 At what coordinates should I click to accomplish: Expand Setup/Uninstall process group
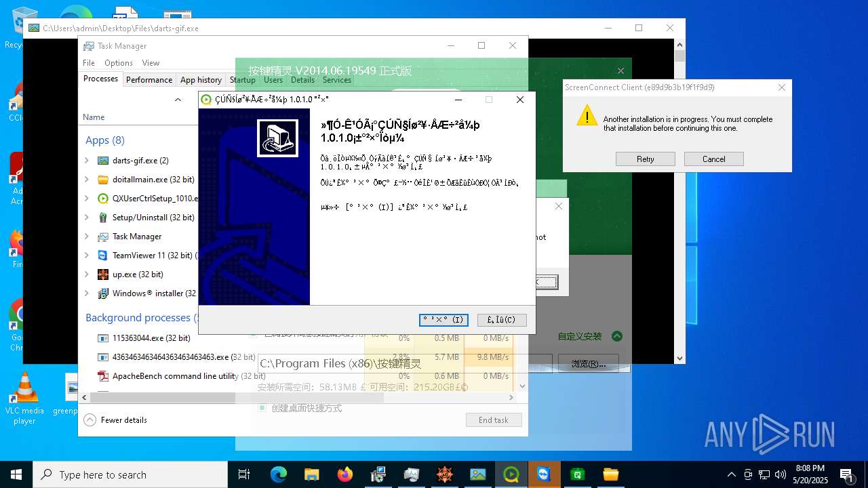pos(87,218)
